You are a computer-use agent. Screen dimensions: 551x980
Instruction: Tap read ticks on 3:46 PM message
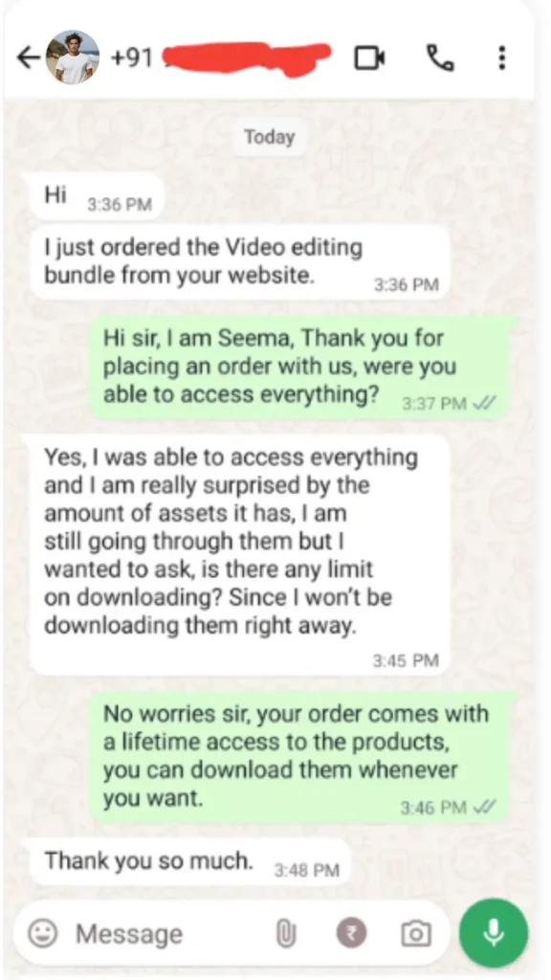click(x=485, y=808)
